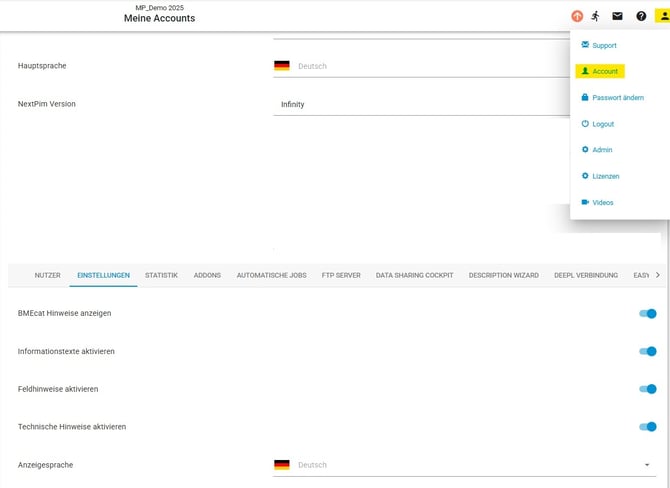The width and height of the screenshot is (670, 488).
Task: Turn off Technische Hinweise aktivieren switch
Action: [x=648, y=426]
